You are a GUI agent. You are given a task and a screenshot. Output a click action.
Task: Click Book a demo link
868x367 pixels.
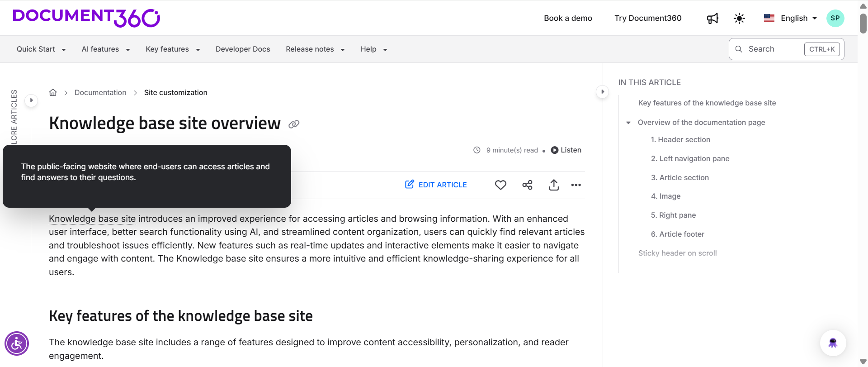568,18
